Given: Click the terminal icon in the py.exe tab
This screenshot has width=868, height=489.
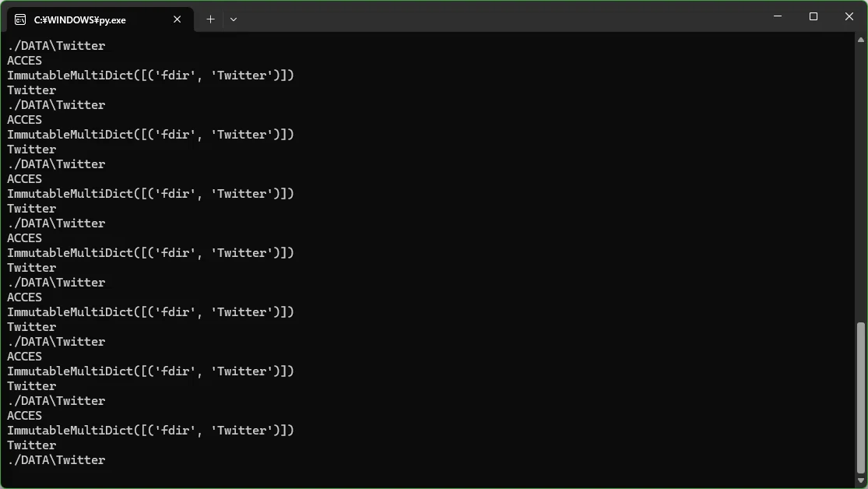Looking at the screenshot, I should click(20, 20).
